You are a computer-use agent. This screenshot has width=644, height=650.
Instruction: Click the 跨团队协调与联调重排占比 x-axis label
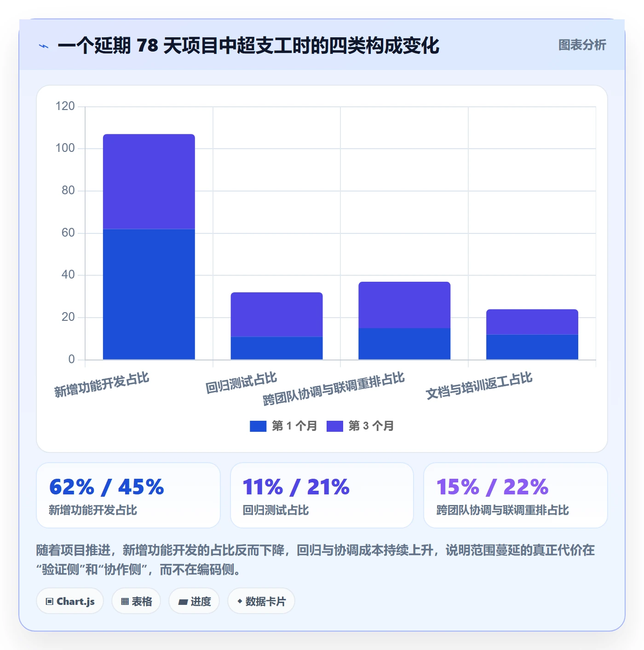(x=333, y=389)
